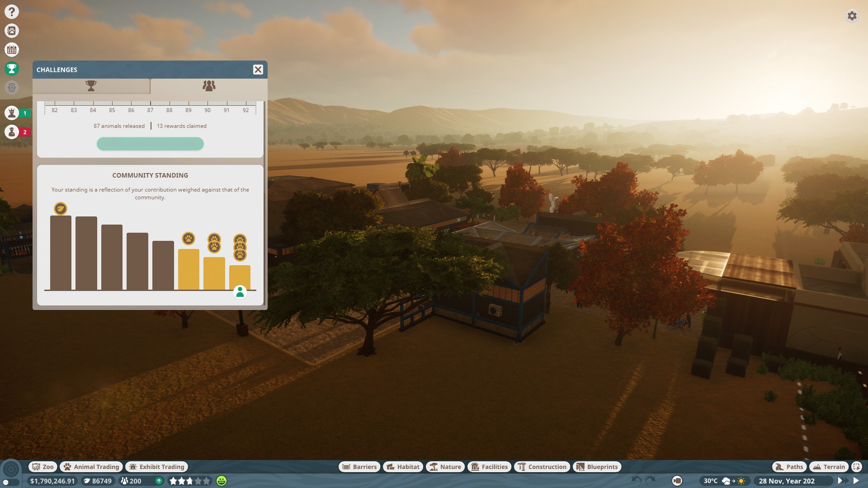Open the alert notification icon with badge 2

12,132
